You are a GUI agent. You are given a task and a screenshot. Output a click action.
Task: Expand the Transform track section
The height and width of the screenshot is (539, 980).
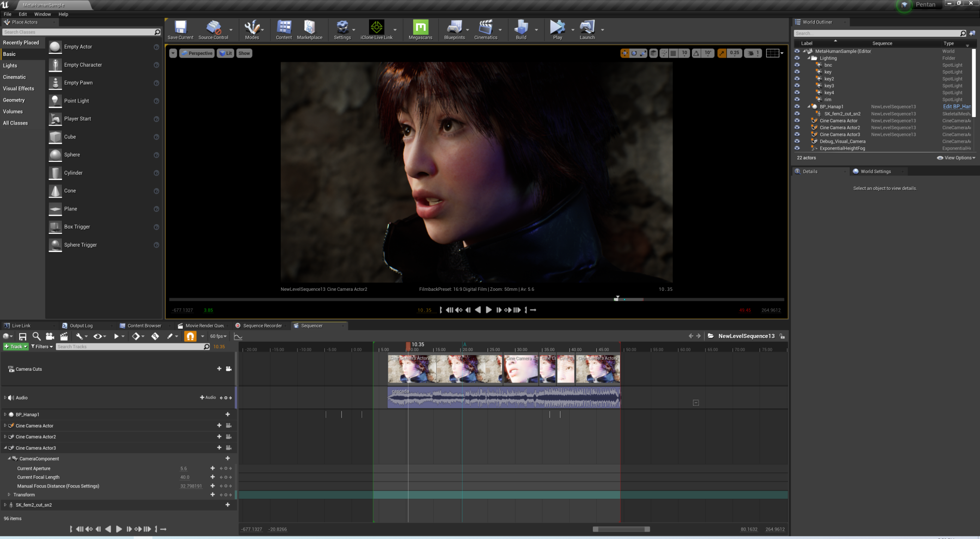point(9,495)
